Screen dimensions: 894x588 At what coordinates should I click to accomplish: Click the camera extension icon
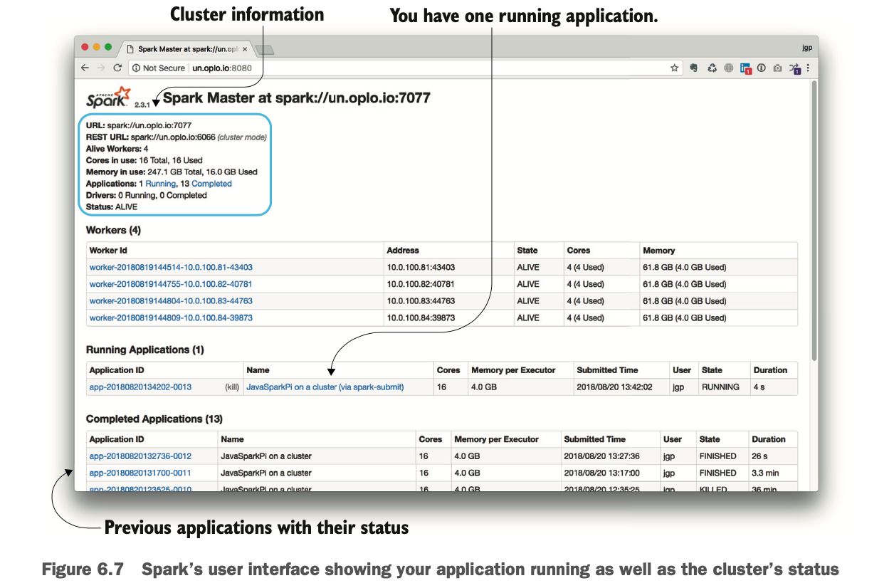pos(777,68)
